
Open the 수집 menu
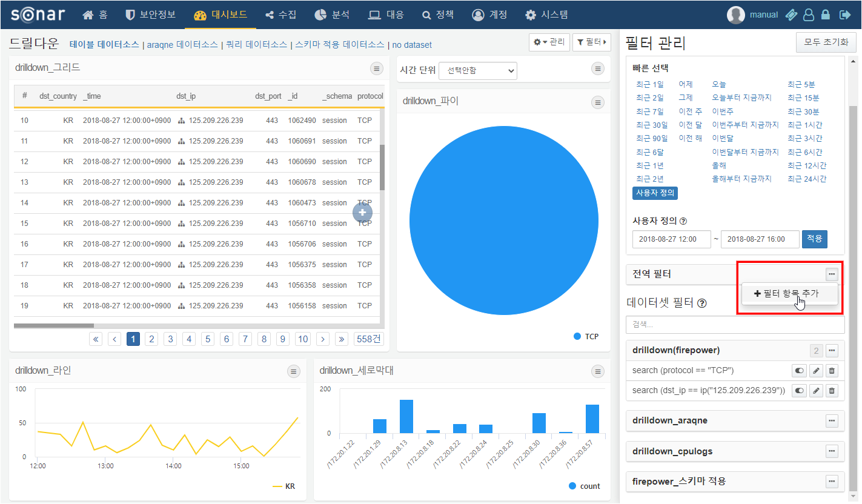(x=280, y=15)
